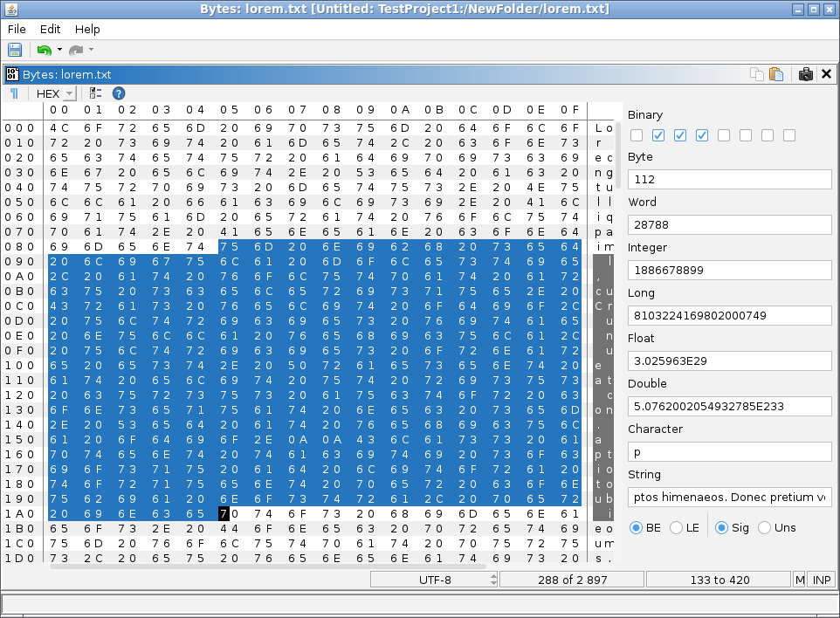Toggle unprintable characters display (pilcrow icon)
The image size is (840, 618).
(x=12, y=93)
